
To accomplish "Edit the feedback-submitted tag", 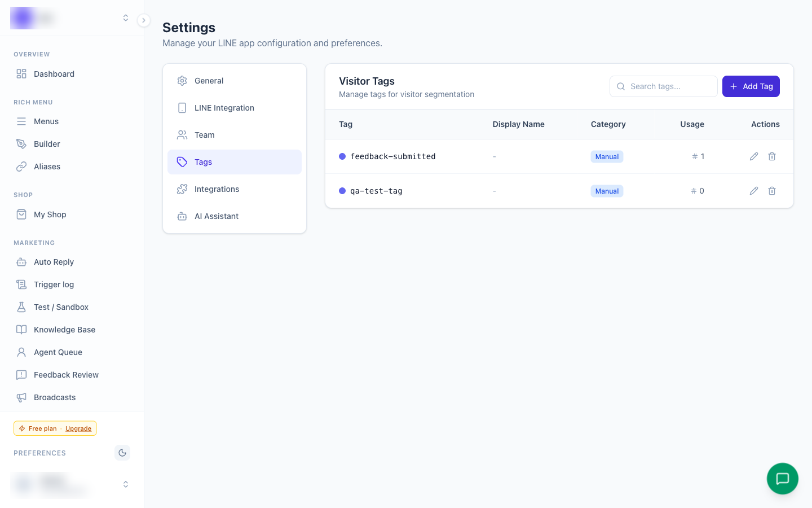I will pyautogui.click(x=754, y=156).
